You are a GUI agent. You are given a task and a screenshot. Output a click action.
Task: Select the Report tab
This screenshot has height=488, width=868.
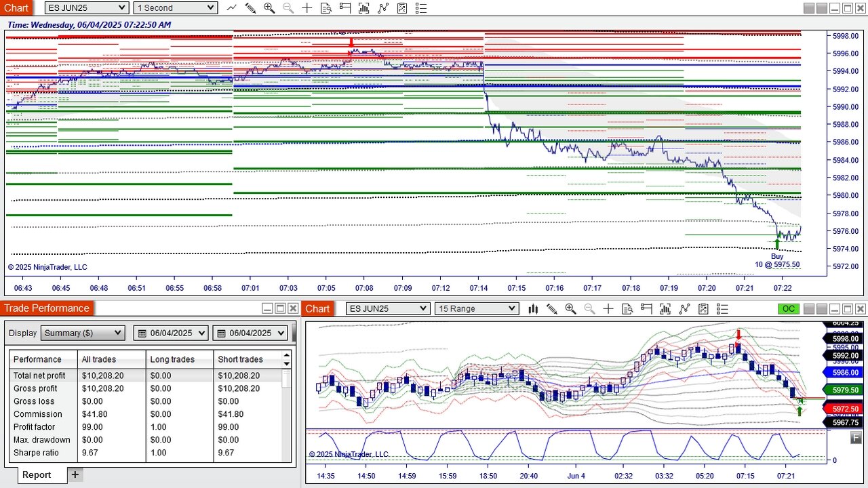click(37, 474)
